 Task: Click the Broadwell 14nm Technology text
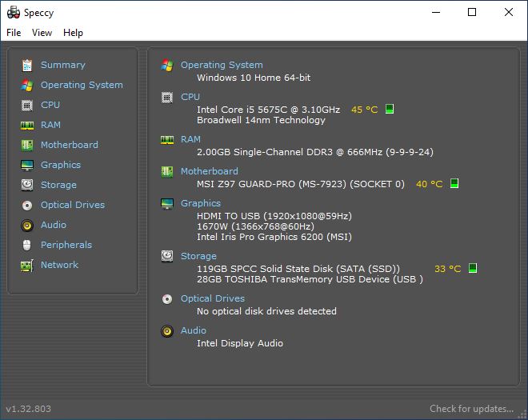point(261,120)
